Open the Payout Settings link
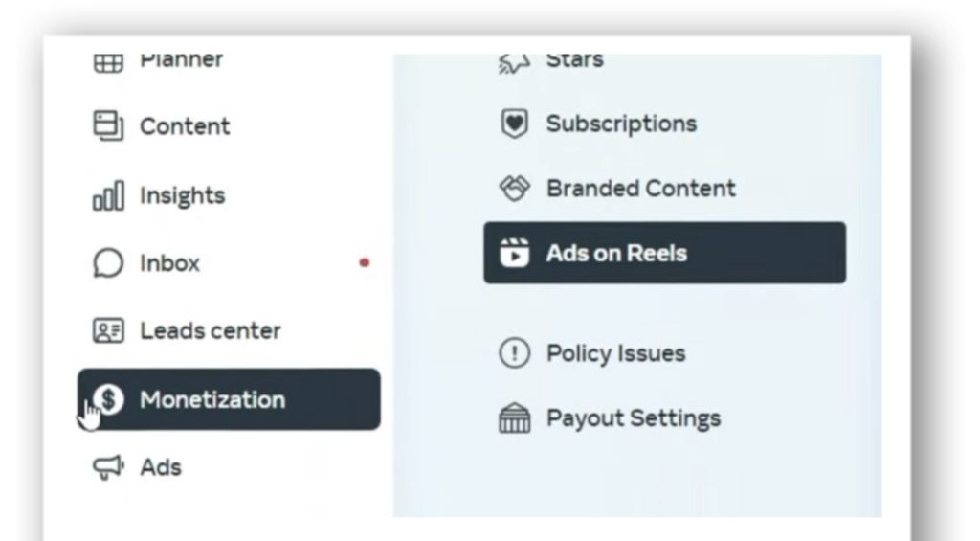The height and width of the screenshot is (541, 980). point(633,418)
